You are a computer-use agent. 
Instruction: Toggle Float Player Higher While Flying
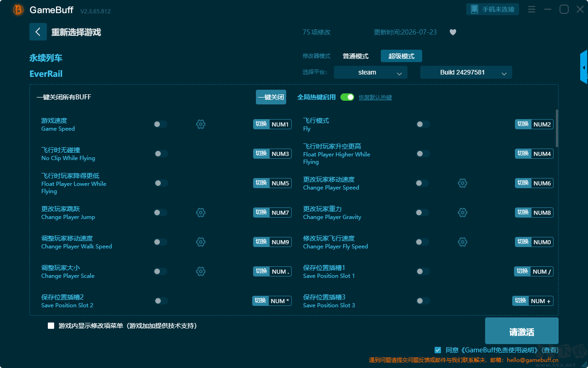pyautogui.click(x=423, y=154)
